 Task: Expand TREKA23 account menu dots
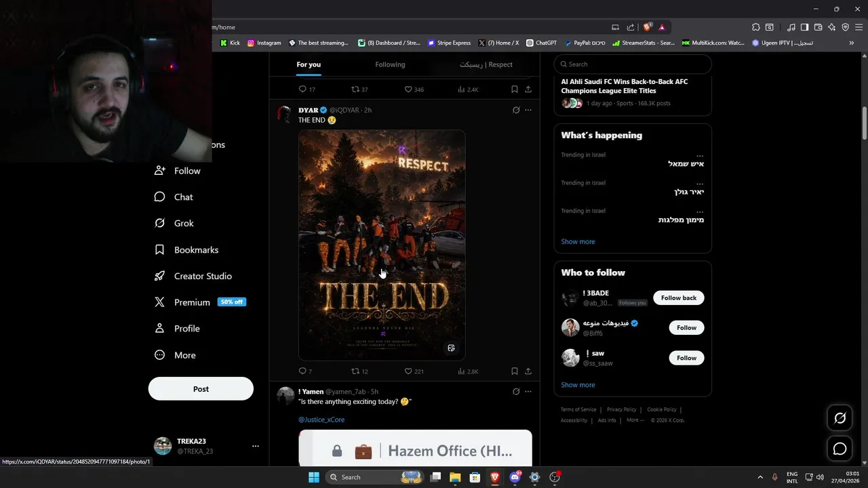pyautogui.click(x=256, y=446)
